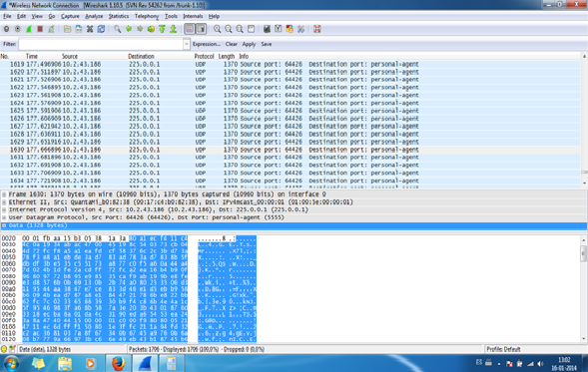588x372 pixels.
Task: Open the Statistics menu
Action: coord(119,16)
